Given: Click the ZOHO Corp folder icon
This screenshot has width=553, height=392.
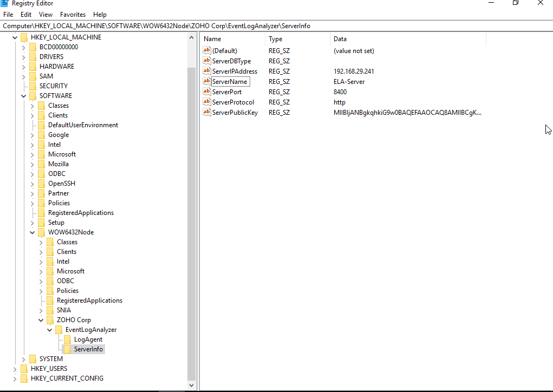Looking at the screenshot, I should tap(50, 319).
